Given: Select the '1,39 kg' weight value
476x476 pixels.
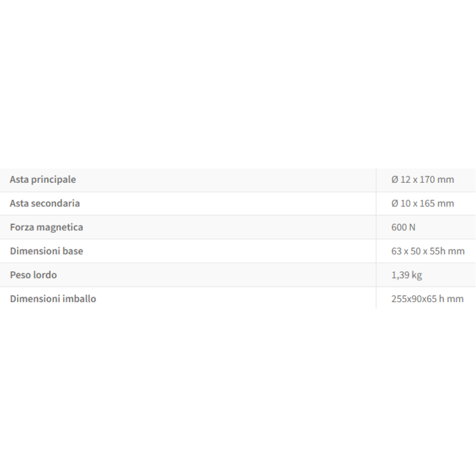Looking at the screenshot, I should 407,275.
